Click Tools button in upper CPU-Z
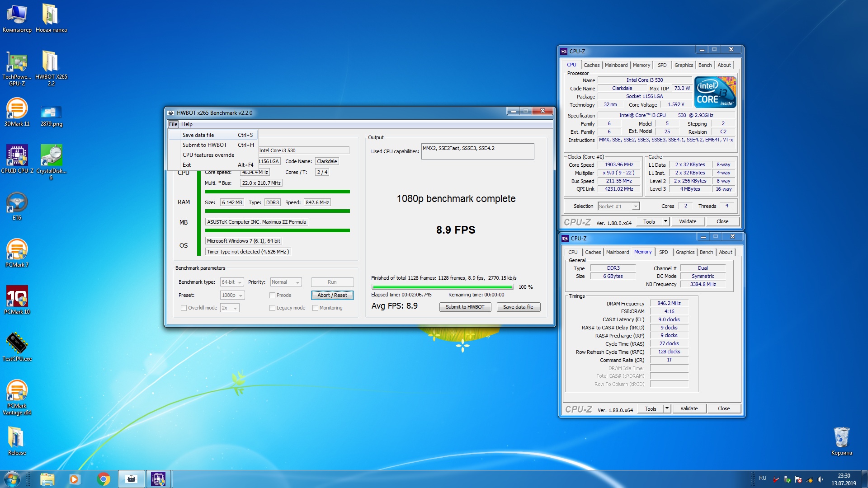The image size is (868, 488). pos(649,221)
